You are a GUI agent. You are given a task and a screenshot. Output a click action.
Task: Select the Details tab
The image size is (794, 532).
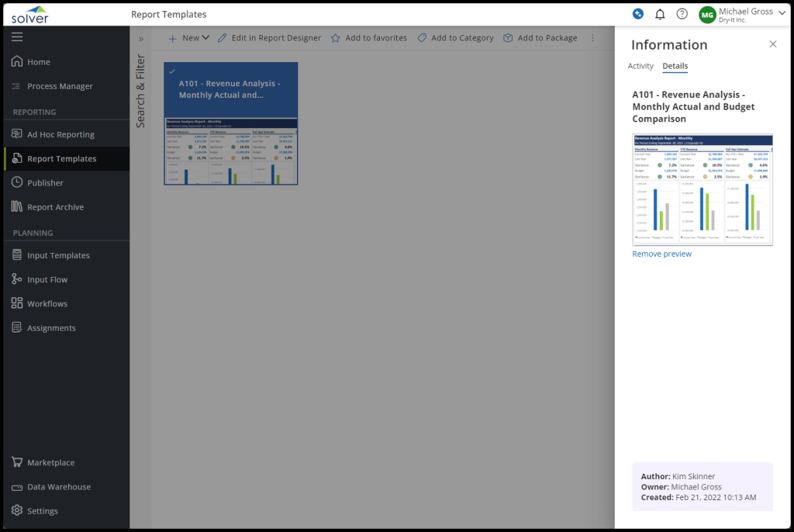coord(675,66)
